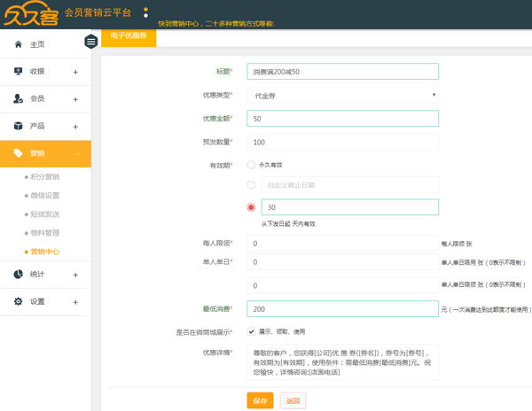Image resolution: width=532 pixels, height=411 pixels.
Task: Click the 设置 gear icon
Action: (x=18, y=302)
